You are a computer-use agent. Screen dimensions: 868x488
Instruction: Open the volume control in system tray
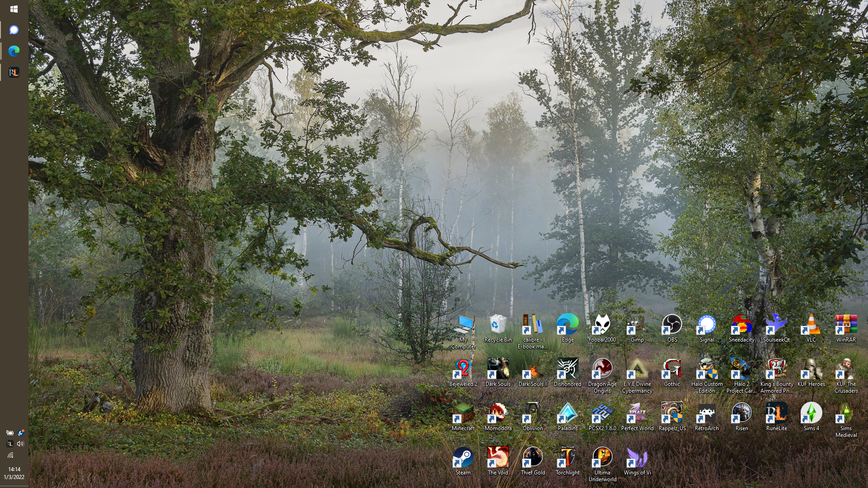20,444
